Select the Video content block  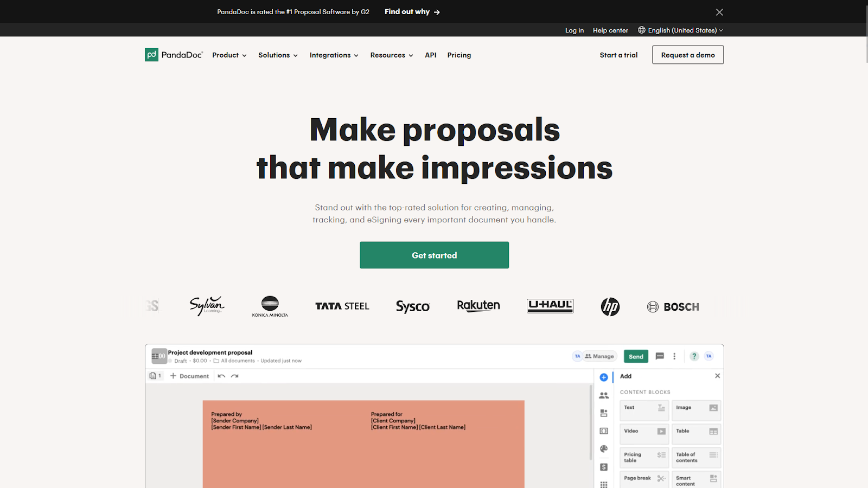pos(644,434)
